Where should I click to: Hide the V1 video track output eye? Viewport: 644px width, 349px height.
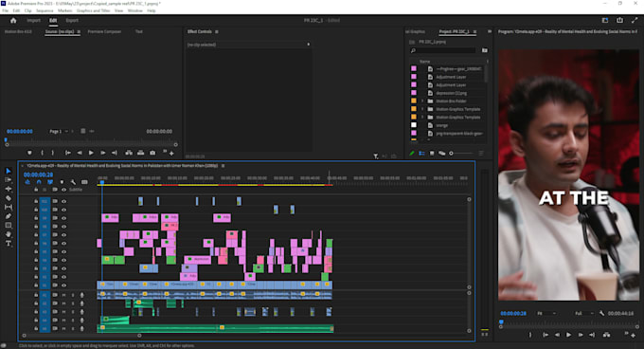click(x=63, y=285)
